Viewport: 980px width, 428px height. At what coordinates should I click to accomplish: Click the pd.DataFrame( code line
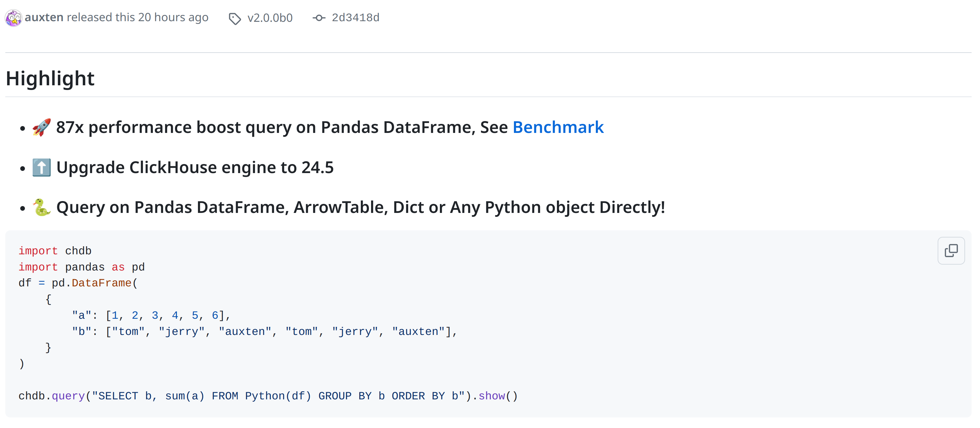[78, 283]
